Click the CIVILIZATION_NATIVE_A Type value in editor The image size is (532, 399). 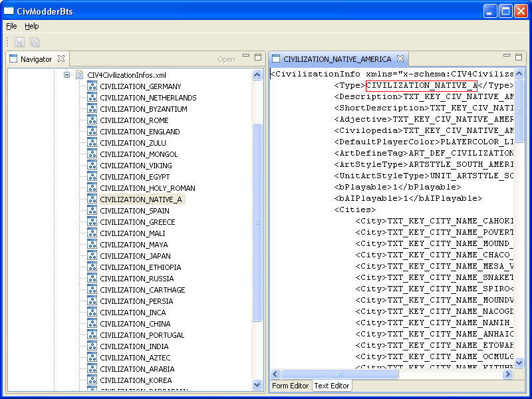pos(422,86)
